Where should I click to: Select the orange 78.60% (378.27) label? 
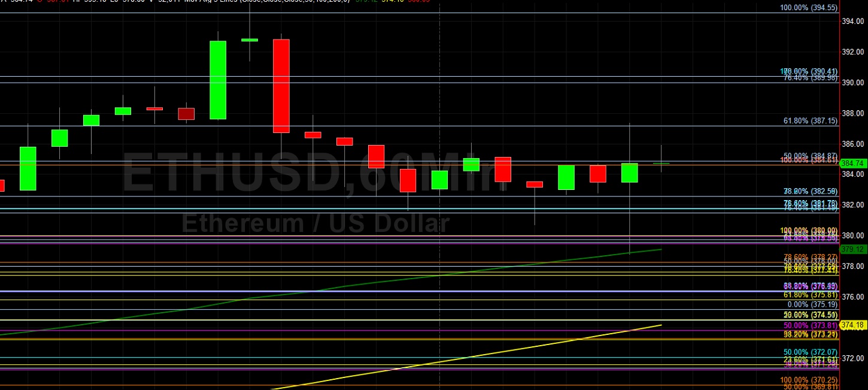coord(809,257)
